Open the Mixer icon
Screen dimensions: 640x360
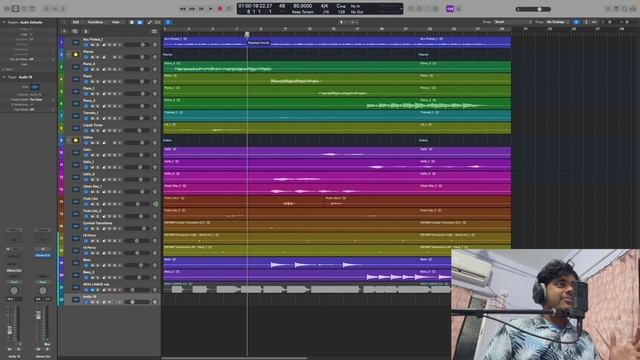pos(55,9)
